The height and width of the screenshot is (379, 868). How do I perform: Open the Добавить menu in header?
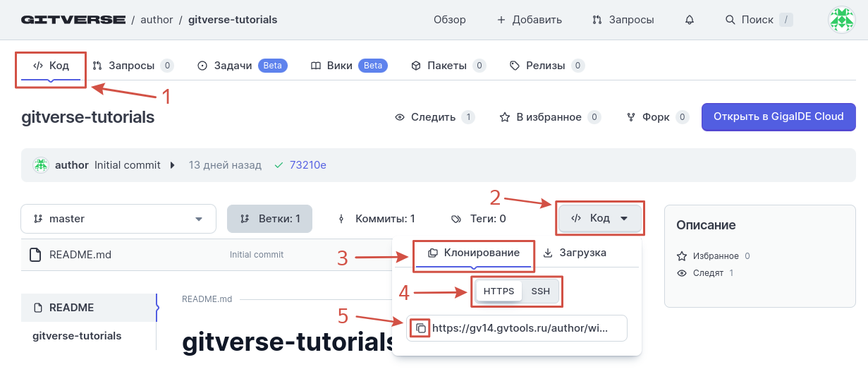(x=530, y=20)
